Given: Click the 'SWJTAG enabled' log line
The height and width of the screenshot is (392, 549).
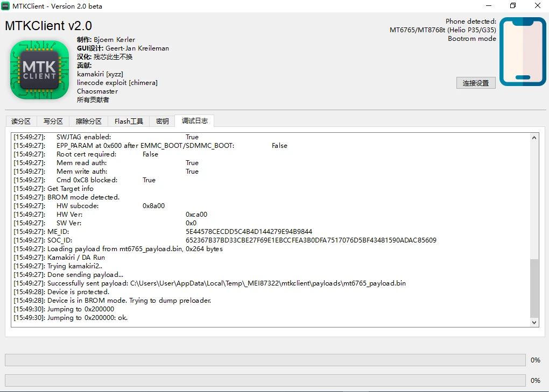Looking at the screenshot, I should (x=106, y=137).
